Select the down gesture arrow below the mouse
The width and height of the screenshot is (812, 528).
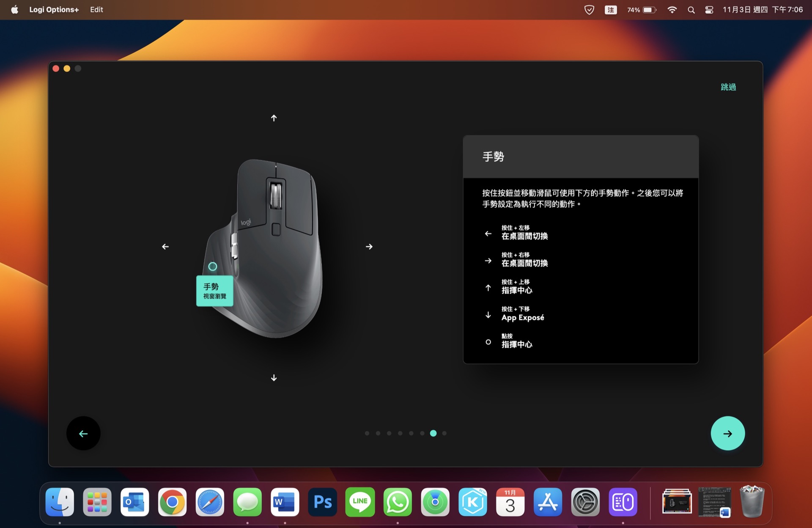tap(274, 378)
